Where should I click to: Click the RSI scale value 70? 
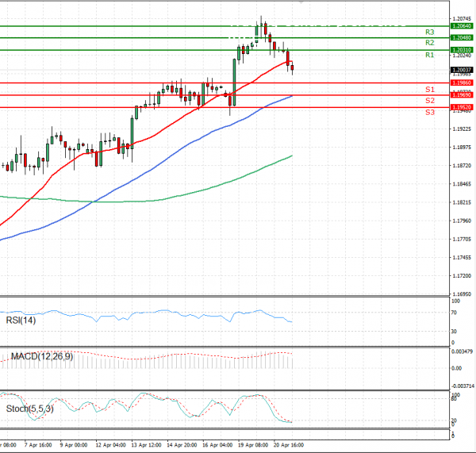454,313
